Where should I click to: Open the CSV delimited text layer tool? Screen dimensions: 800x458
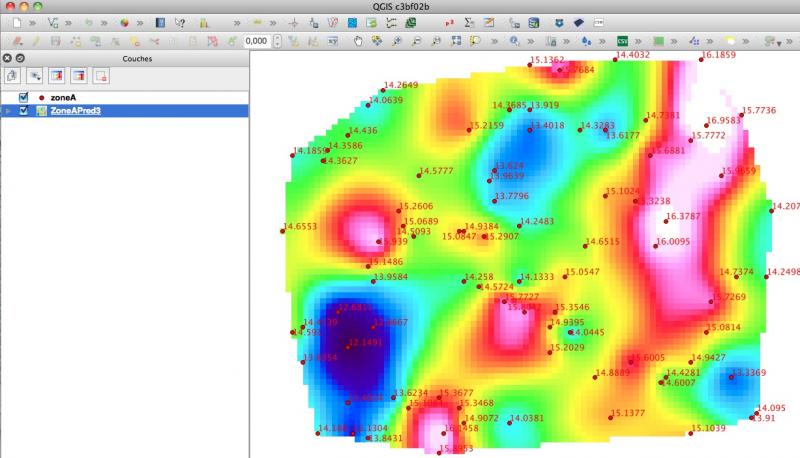coord(622,42)
